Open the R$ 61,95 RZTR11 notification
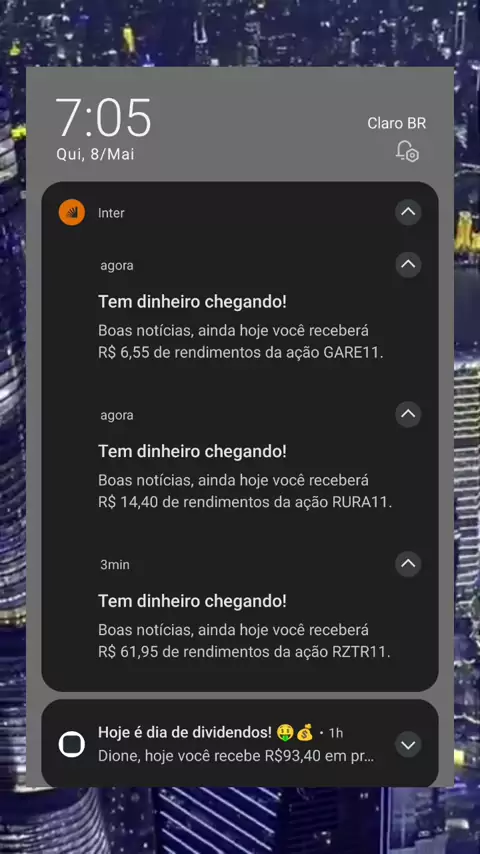This screenshot has width=480, height=854. (240, 611)
